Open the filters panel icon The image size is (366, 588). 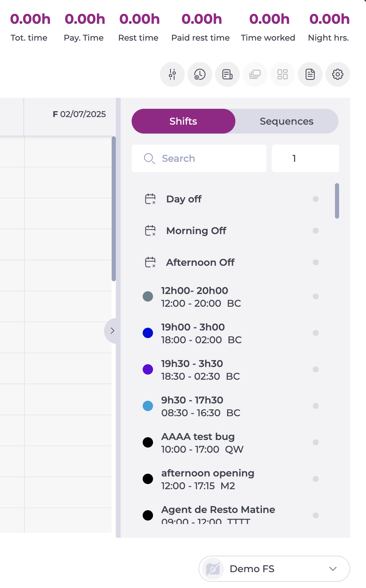172,74
